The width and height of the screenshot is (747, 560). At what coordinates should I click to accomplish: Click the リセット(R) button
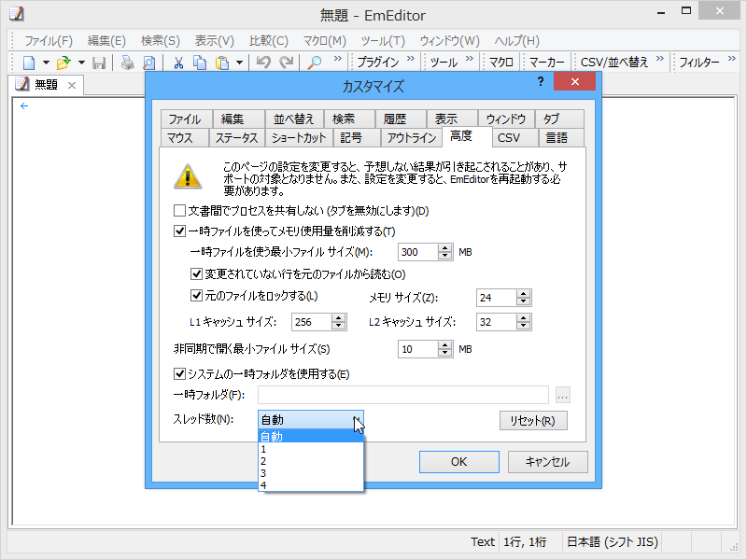click(x=533, y=421)
